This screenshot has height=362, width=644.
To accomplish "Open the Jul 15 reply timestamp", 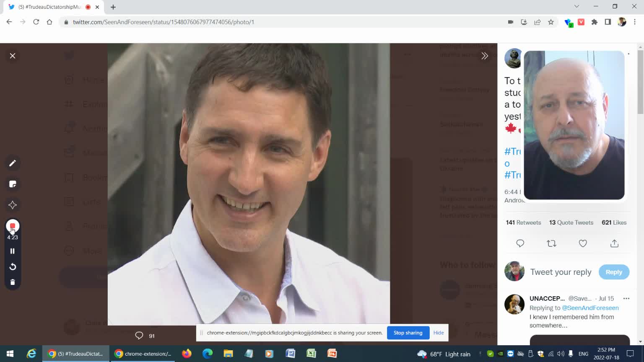I will 606,299.
